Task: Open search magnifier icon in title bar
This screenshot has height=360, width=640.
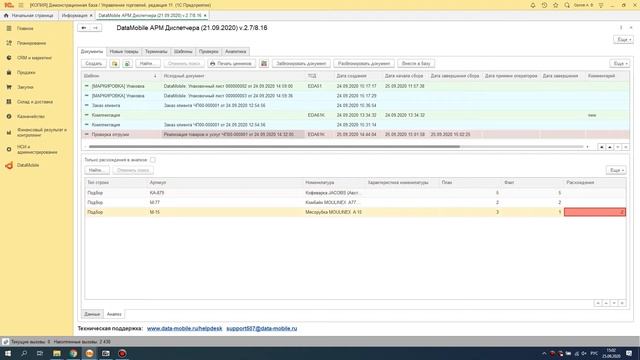Action: [567, 5]
